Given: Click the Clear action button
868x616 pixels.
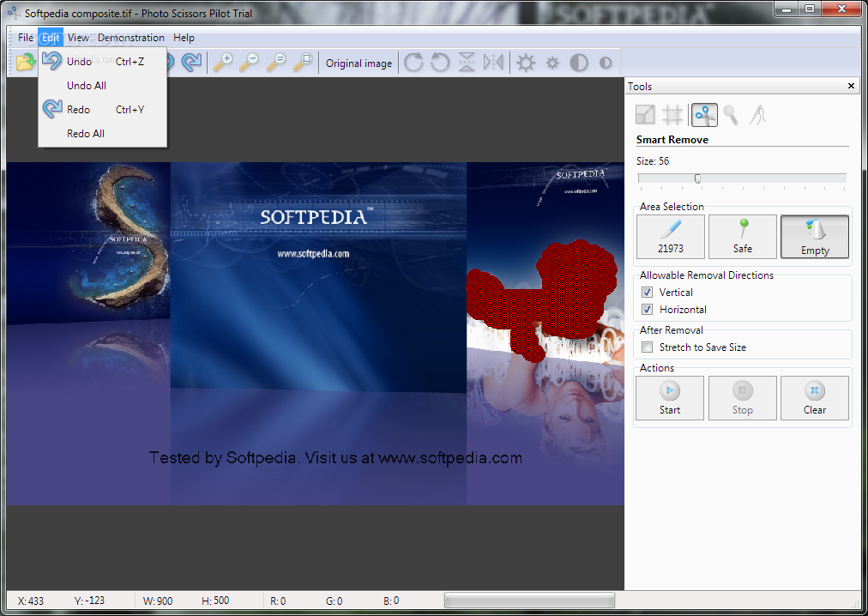Looking at the screenshot, I should [x=815, y=398].
